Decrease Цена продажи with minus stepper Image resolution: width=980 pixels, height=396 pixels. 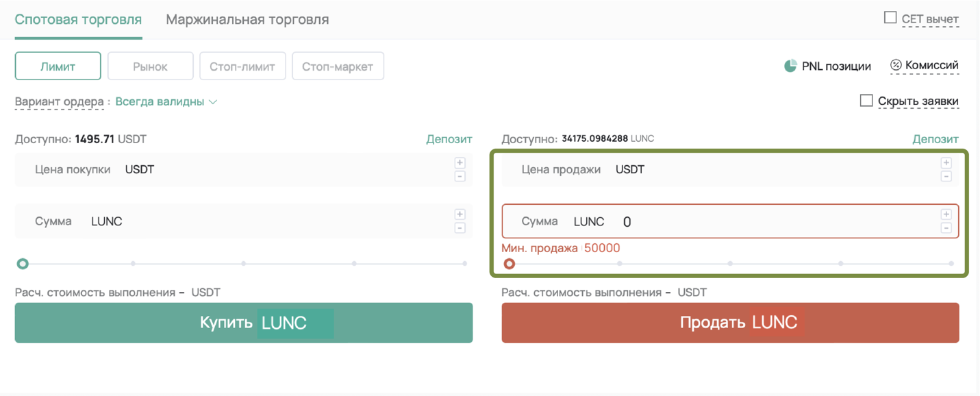(x=946, y=176)
